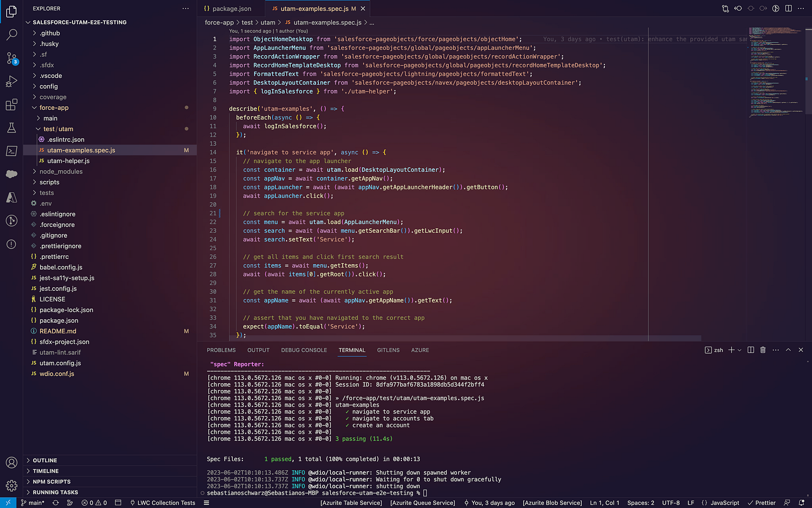
Task: Open the Testing flask view
Action: [11, 128]
